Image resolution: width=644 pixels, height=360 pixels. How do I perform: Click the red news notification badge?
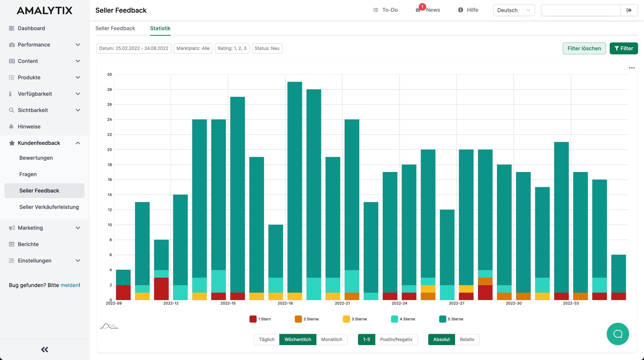(422, 7)
